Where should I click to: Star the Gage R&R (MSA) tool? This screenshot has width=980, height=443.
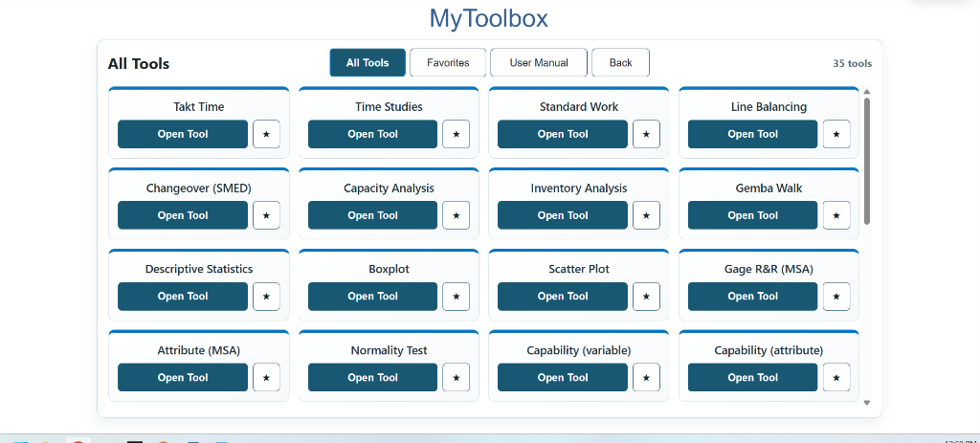click(x=836, y=297)
